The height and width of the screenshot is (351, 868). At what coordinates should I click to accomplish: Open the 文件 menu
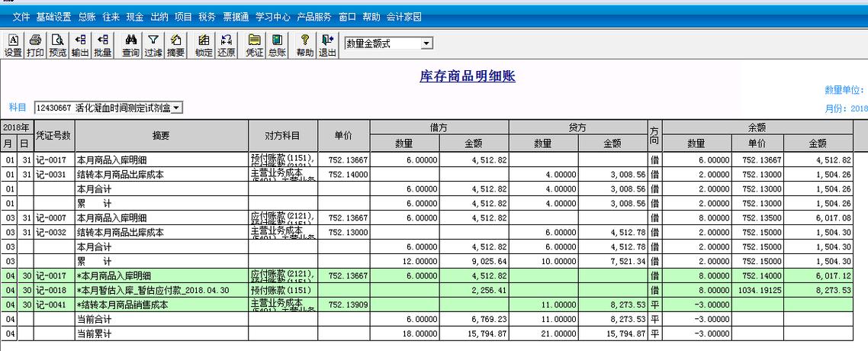click(x=21, y=17)
